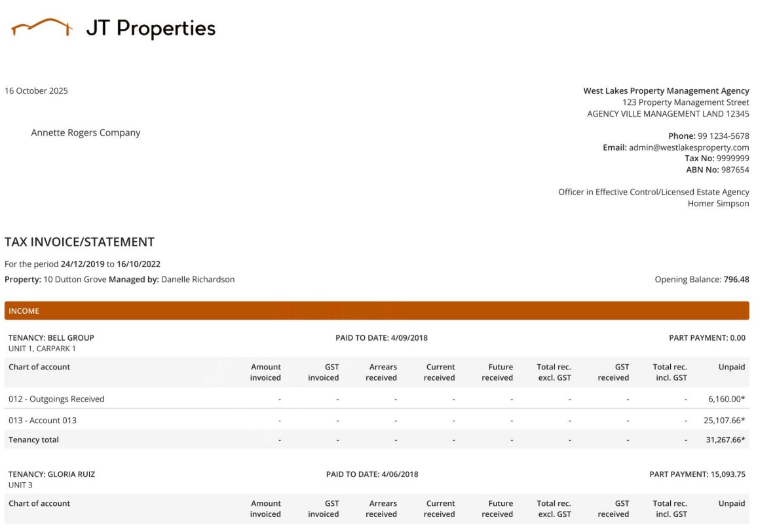Select the admin@westlakesproperty.com email address
The image size is (775, 532).
[x=689, y=147]
